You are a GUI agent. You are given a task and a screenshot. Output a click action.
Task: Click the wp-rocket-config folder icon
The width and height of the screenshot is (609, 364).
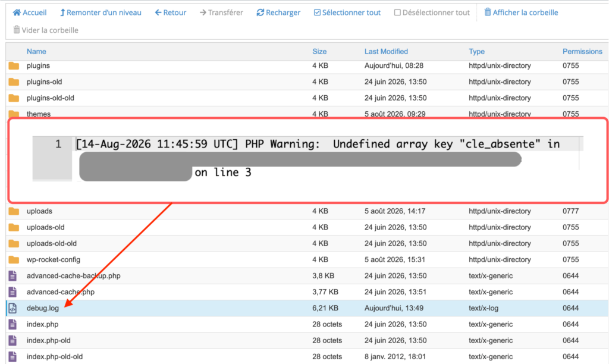[14, 259]
